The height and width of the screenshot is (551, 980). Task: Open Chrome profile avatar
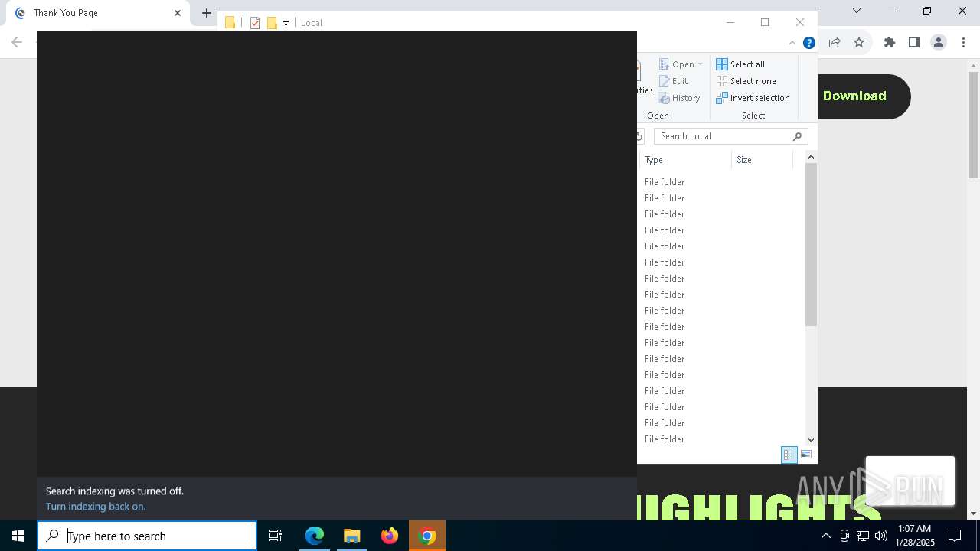point(939,43)
